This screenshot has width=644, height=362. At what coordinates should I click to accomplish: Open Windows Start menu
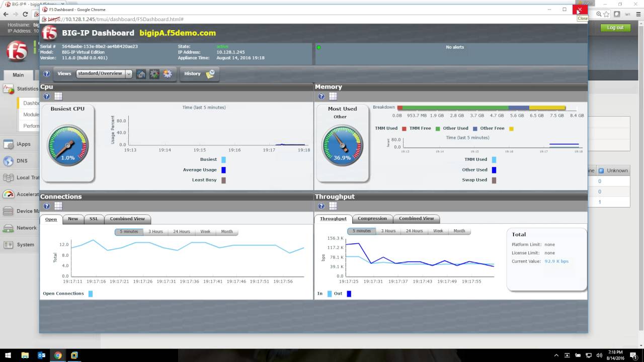(x=8, y=355)
